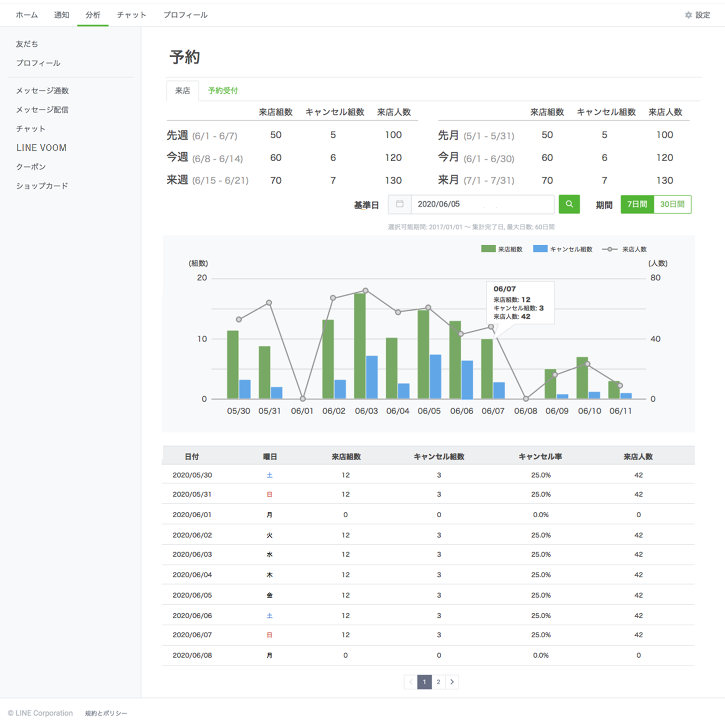Open チャット in the top navigation

click(x=132, y=15)
